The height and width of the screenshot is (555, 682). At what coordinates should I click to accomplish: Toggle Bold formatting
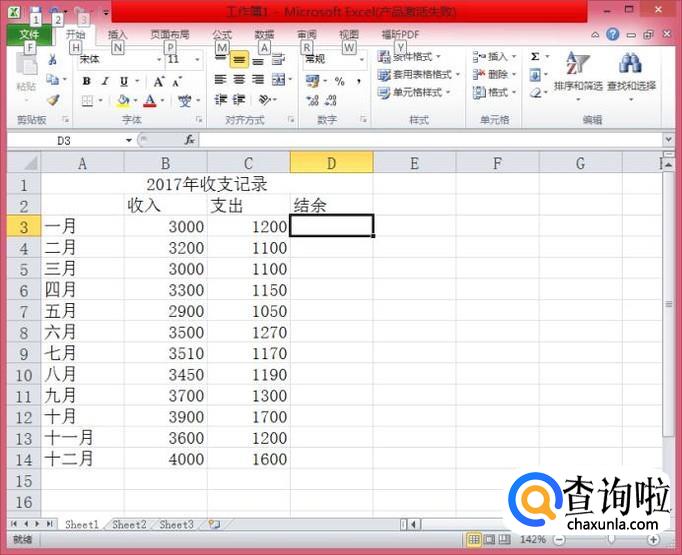87,81
